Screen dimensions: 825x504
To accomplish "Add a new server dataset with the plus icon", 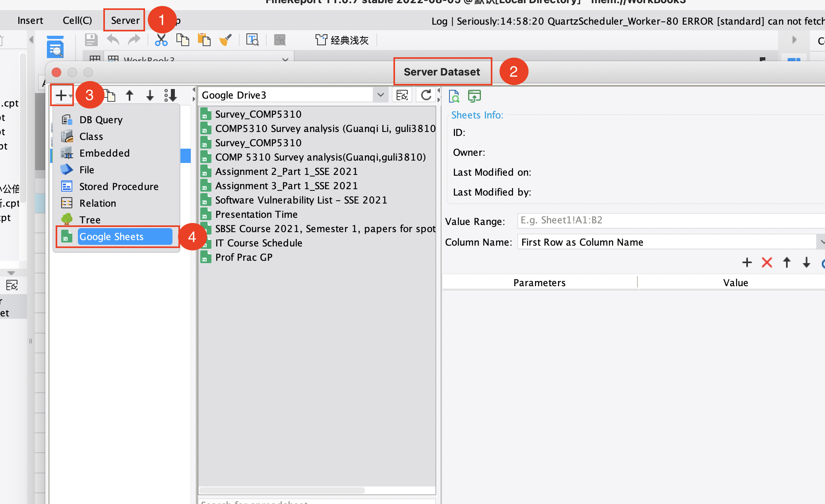I will [x=62, y=95].
